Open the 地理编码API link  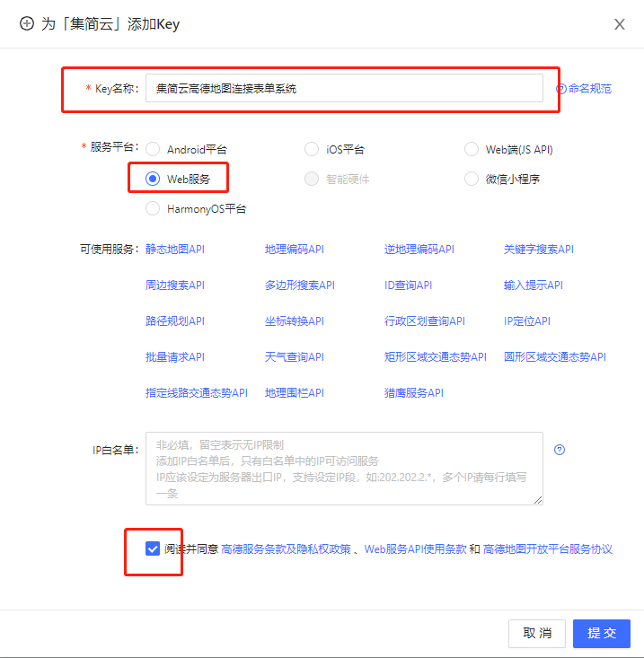[x=295, y=250]
